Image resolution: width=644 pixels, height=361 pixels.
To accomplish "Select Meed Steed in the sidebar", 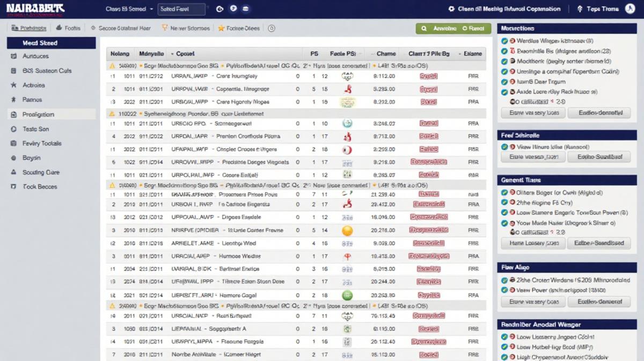I will [x=52, y=43].
